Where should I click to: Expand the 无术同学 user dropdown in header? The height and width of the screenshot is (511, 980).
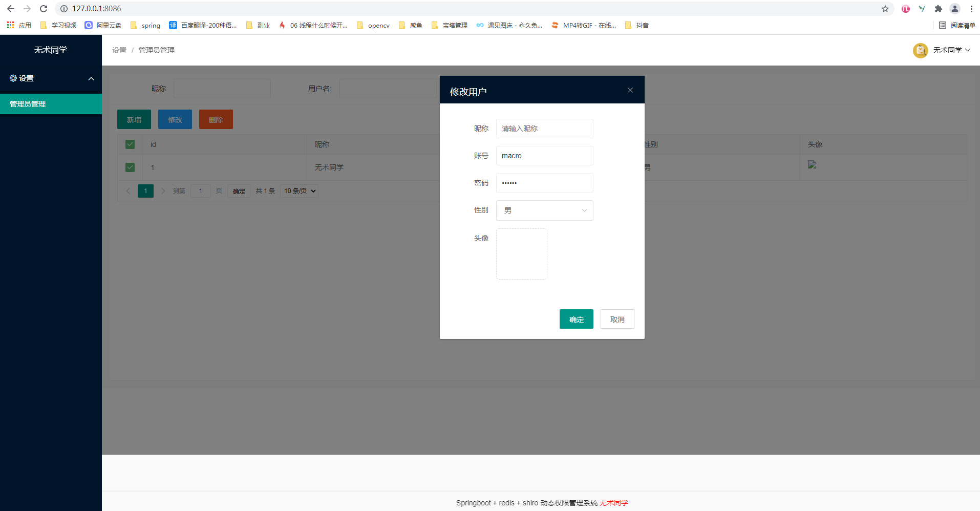point(951,50)
